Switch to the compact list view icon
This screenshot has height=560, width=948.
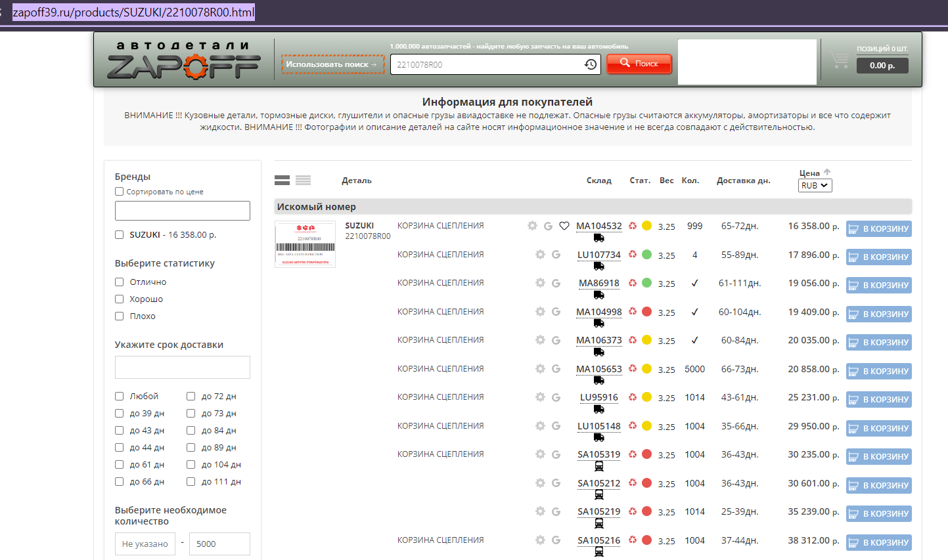(303, 181)
